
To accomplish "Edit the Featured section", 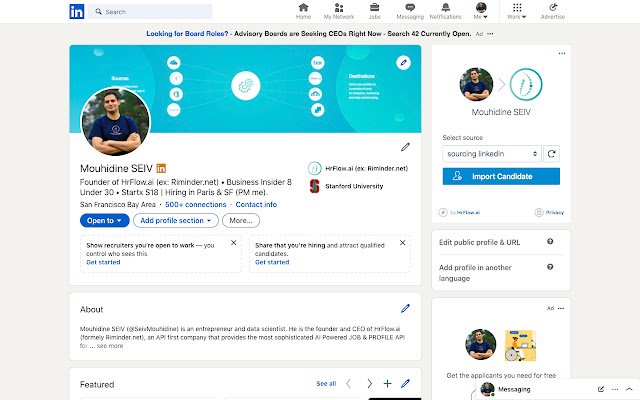I will (405, 384).
